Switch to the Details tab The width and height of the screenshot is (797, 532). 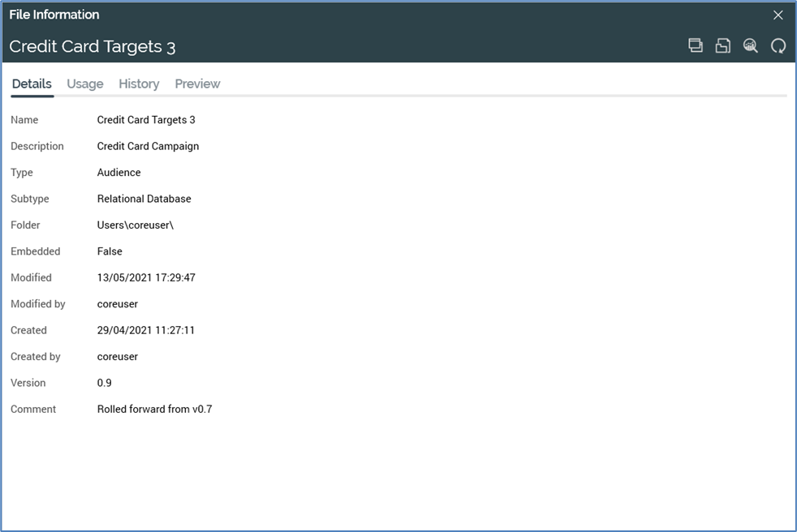tap(32, 84)
